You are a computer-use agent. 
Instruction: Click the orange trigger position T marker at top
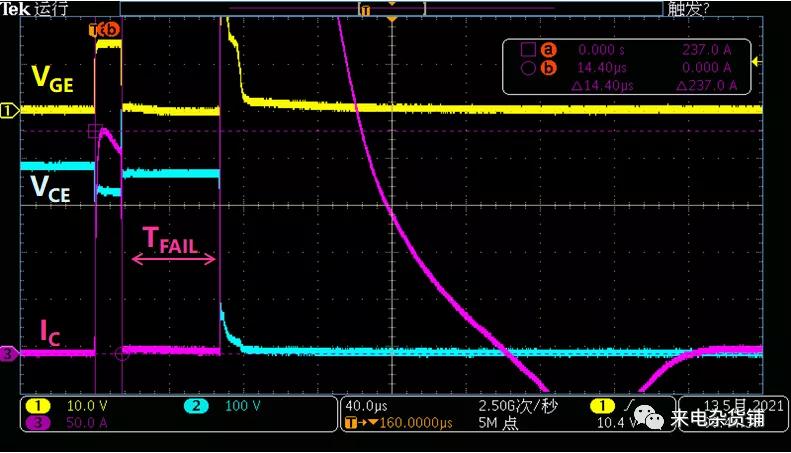(x=365, y=9)
